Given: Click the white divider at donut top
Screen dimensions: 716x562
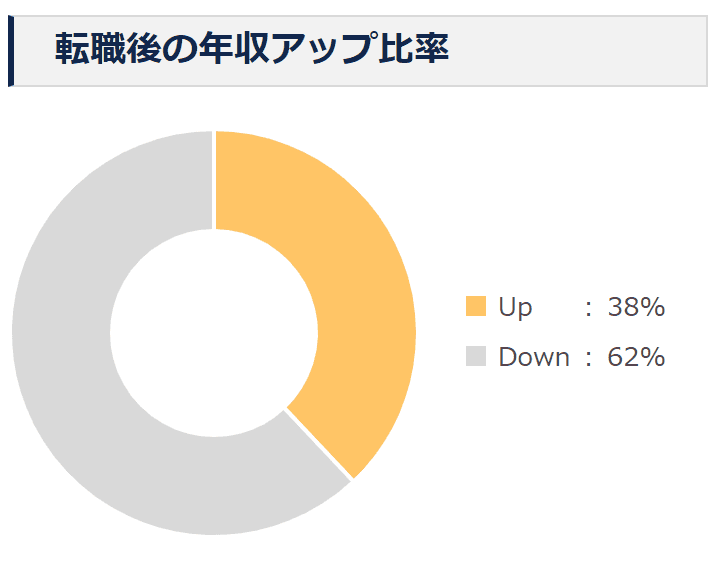Looking at the screenshot, I should click(214, 180).
